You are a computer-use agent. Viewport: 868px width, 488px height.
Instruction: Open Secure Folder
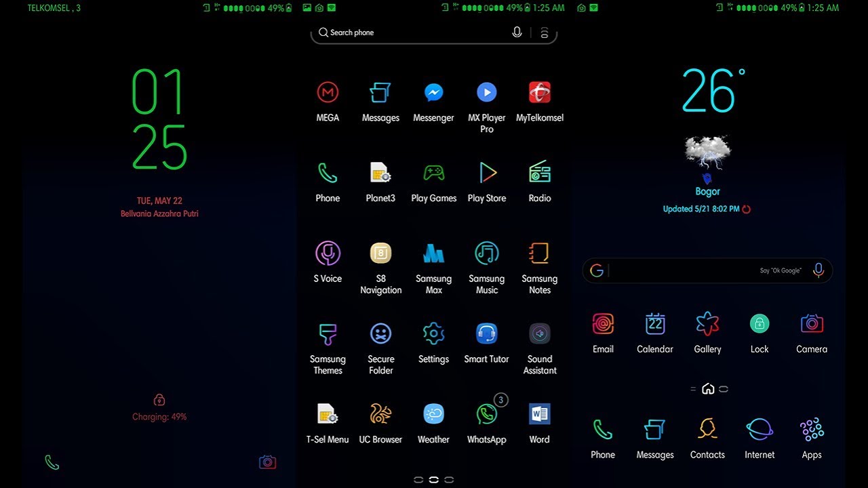tap(380, 334)
